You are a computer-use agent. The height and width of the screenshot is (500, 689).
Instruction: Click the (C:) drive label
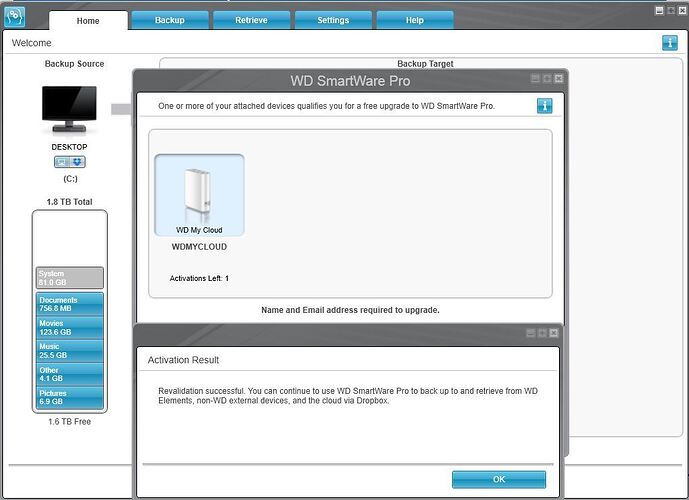pos(70,179)
